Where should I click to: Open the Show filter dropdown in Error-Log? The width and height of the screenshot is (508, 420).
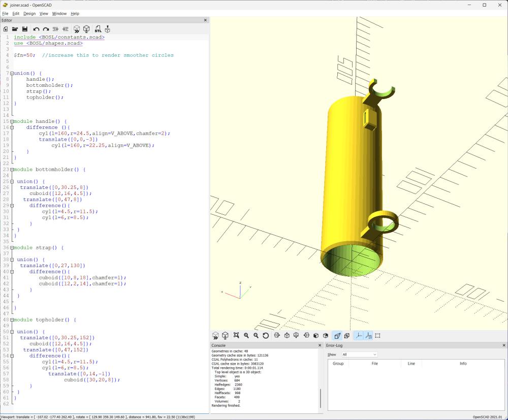(359, 354)
